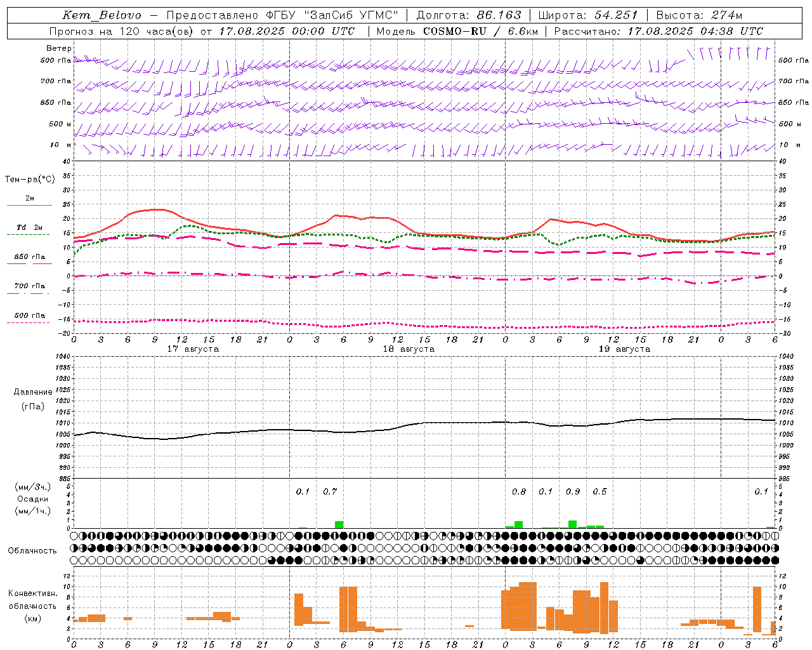Click the (мм/3ч.) precipitation unit label
Viewport: 812px width, 650px height.
point(33,487)
